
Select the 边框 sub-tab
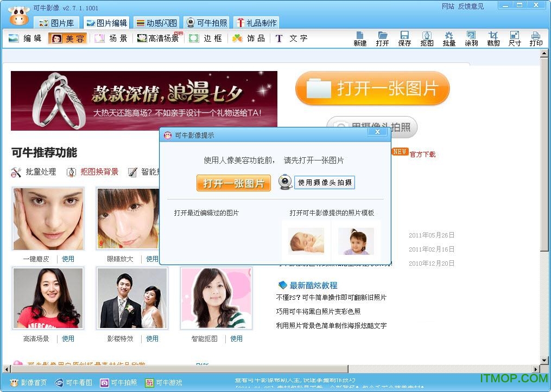point(206,38)
